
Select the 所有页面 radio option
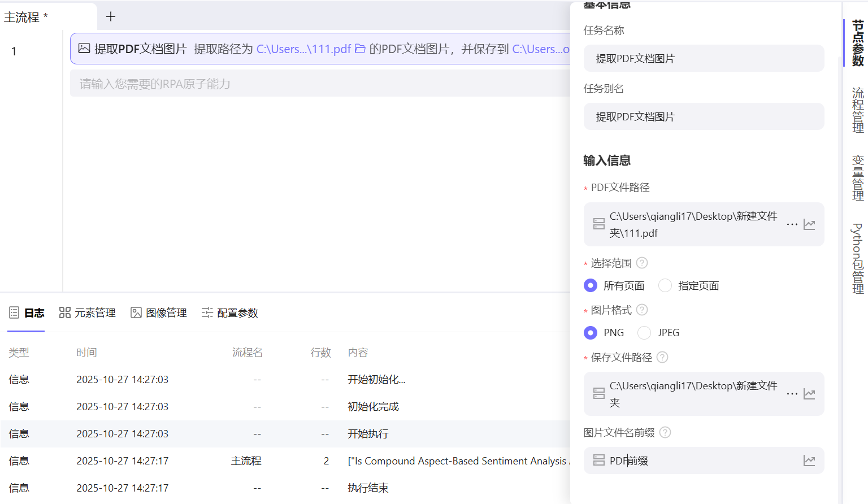591,285
